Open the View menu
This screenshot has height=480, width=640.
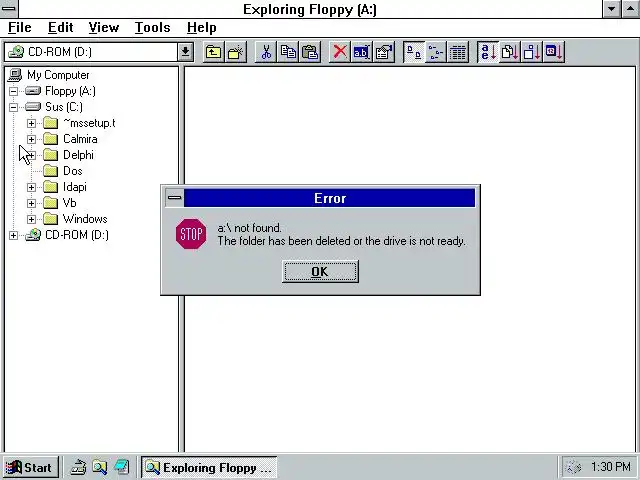pyautogui.click(x=104, y=27)
